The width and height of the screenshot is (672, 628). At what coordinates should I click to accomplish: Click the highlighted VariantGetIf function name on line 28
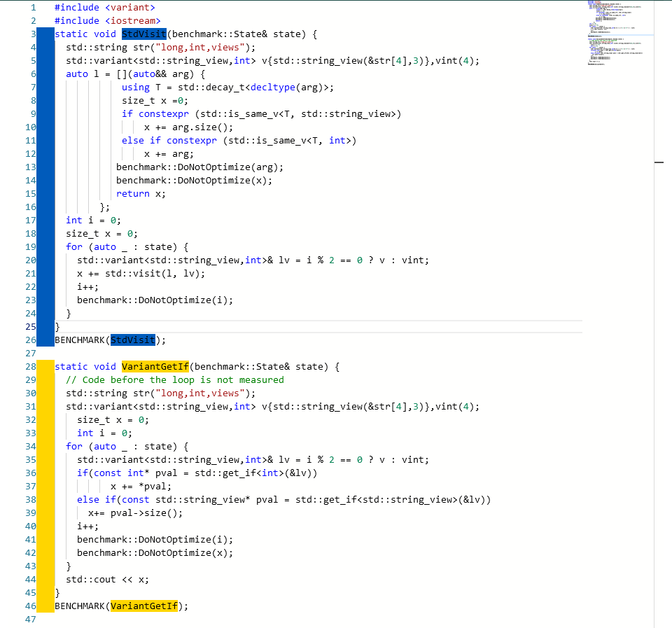(x=155, y=367)
